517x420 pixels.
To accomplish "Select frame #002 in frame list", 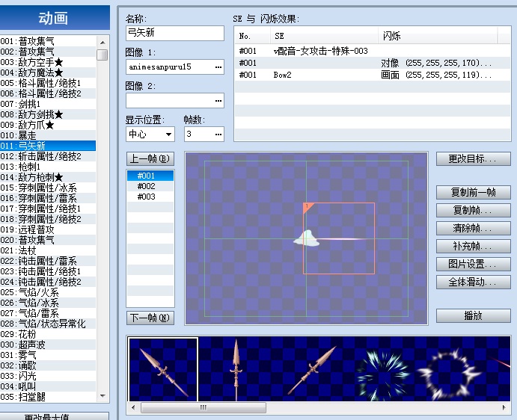I will click(150, 186).
